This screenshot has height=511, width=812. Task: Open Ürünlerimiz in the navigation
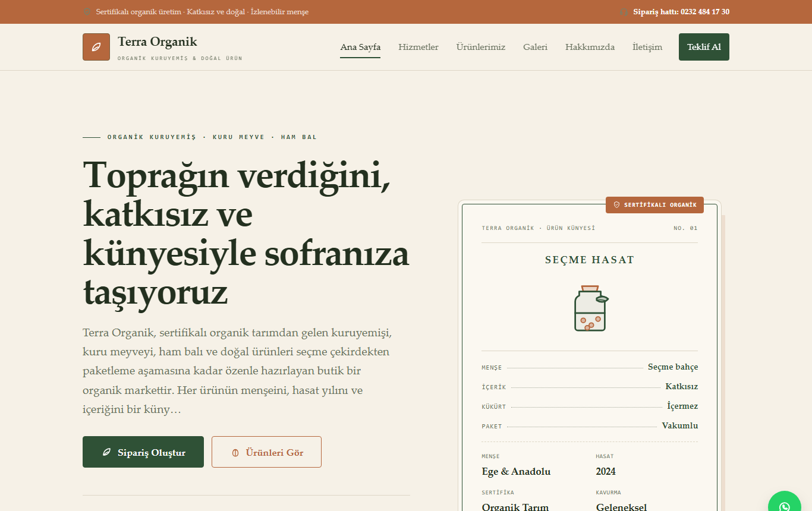click(x=481, y=47)
